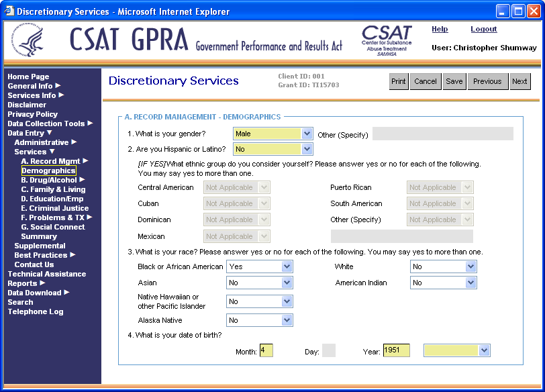Click the Print button
The height and width of the screenshot is (392, 545).
coord(399,81)
